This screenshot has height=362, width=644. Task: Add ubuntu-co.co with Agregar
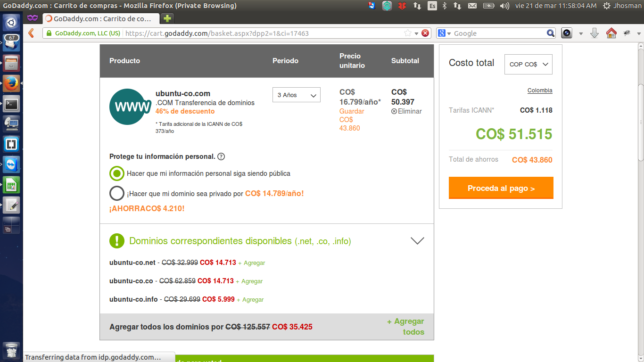click(x=249, y=281)
